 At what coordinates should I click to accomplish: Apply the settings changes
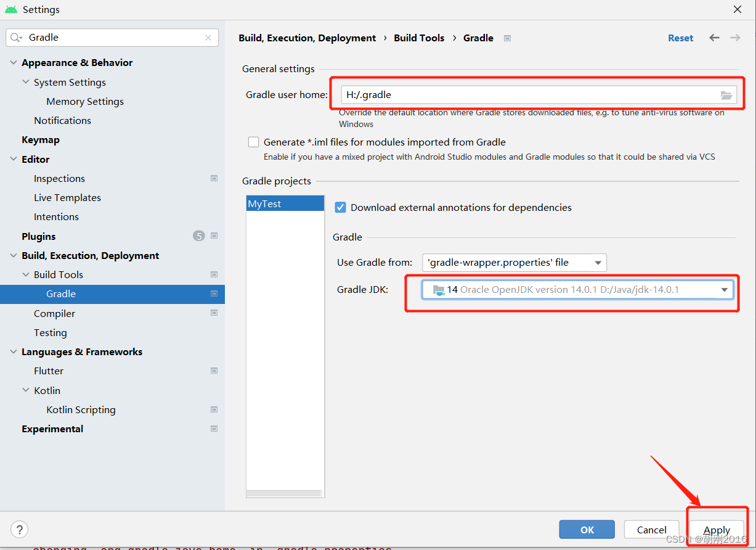(x=717, y=530)
